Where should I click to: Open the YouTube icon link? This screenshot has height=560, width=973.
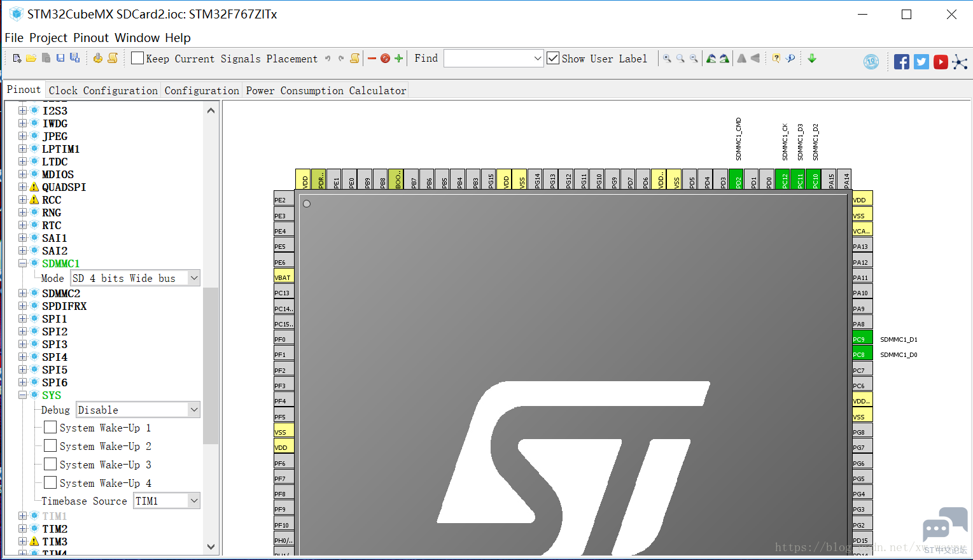pos(941,62)
